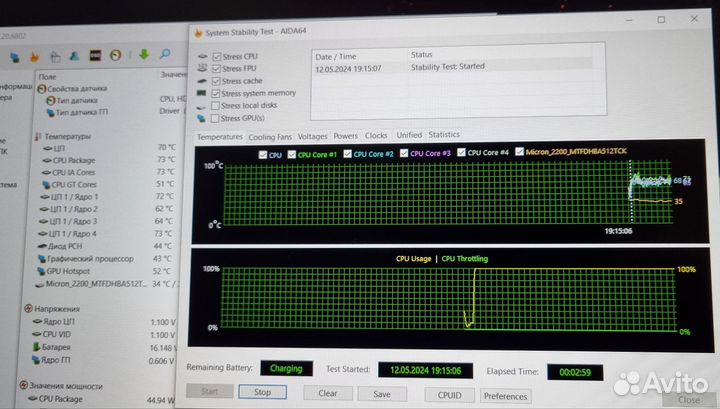Switch to the Cooling Fans tab
Screen dimensions: 720x409
[270, 137]
